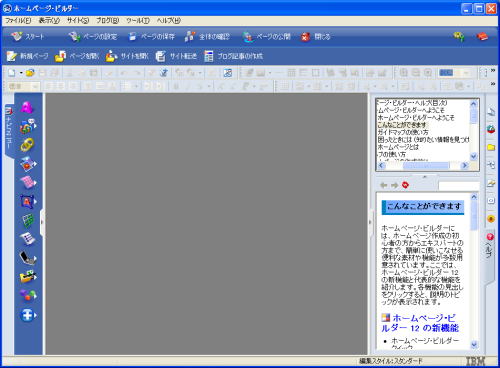Expand first toolbar row overflow chevron
500x368 pixels.
[493, 71]
